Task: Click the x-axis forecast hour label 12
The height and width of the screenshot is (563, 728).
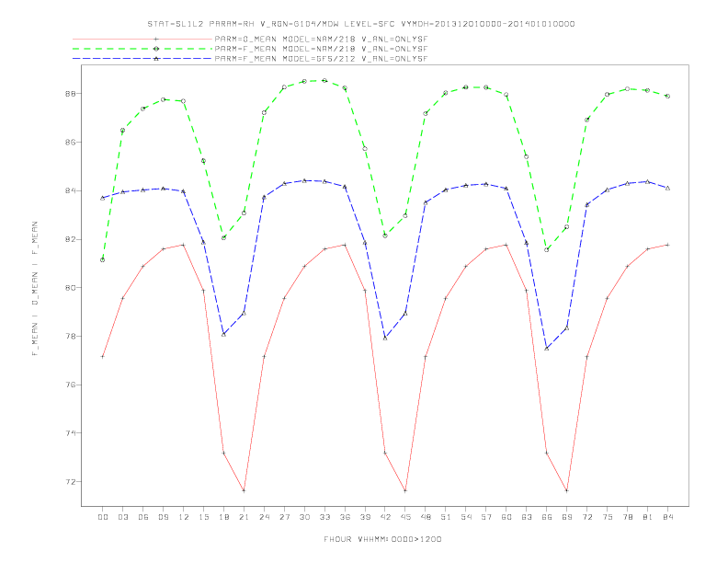Action: 184,517
